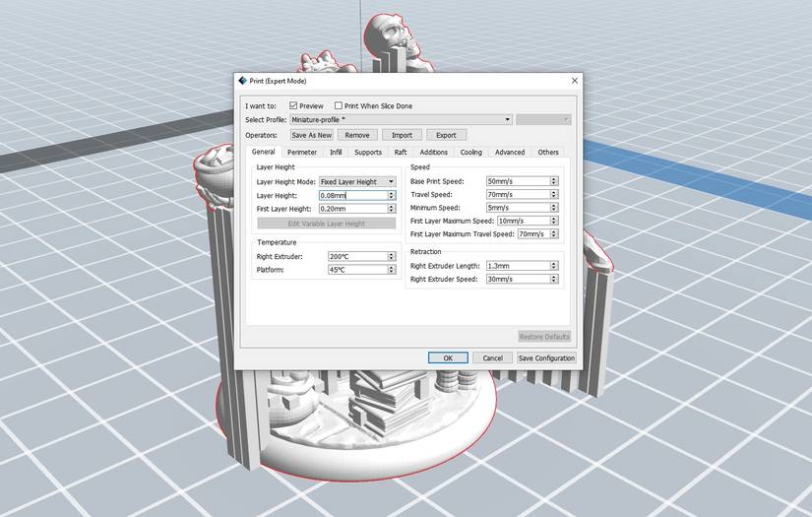Click the First Layer Height input field
Image resolution: width=812 pixels, height=517 pixels.
[x=353, y=209]
